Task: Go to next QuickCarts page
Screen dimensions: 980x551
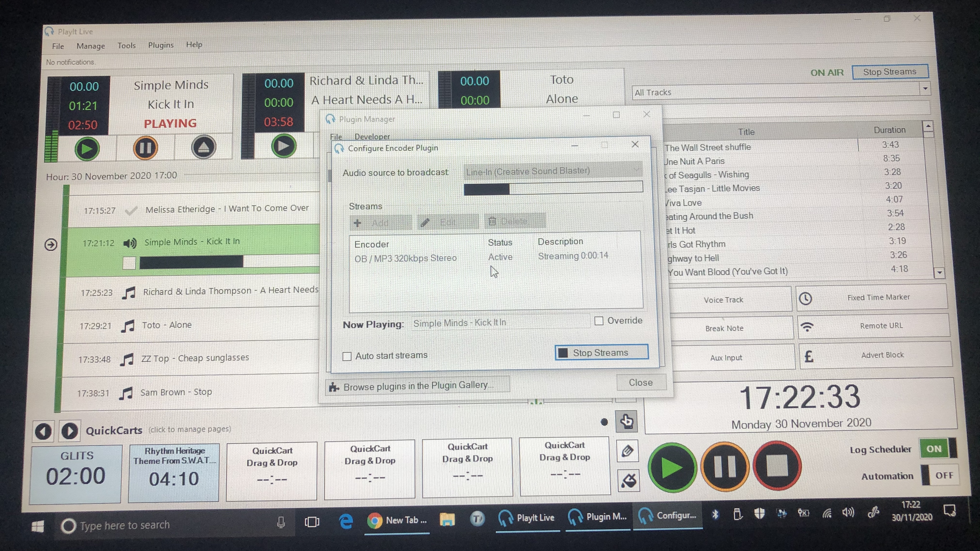Action: tap(69, 431)
